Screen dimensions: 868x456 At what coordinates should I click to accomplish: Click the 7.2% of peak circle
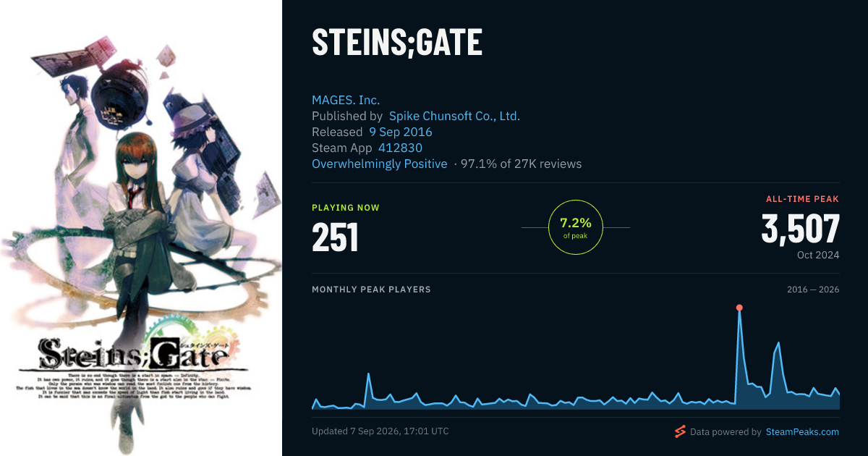tap(576, 227)
